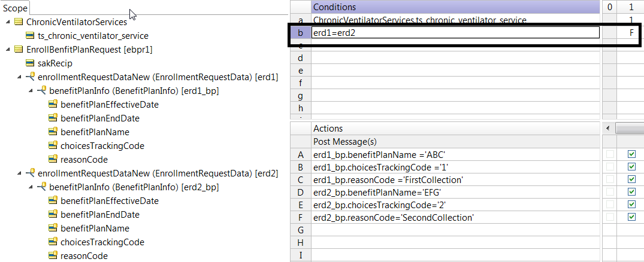644x262 pixels.
Task: Uncheck action A checkbox in column 1
Action: (x=631, y=154)
